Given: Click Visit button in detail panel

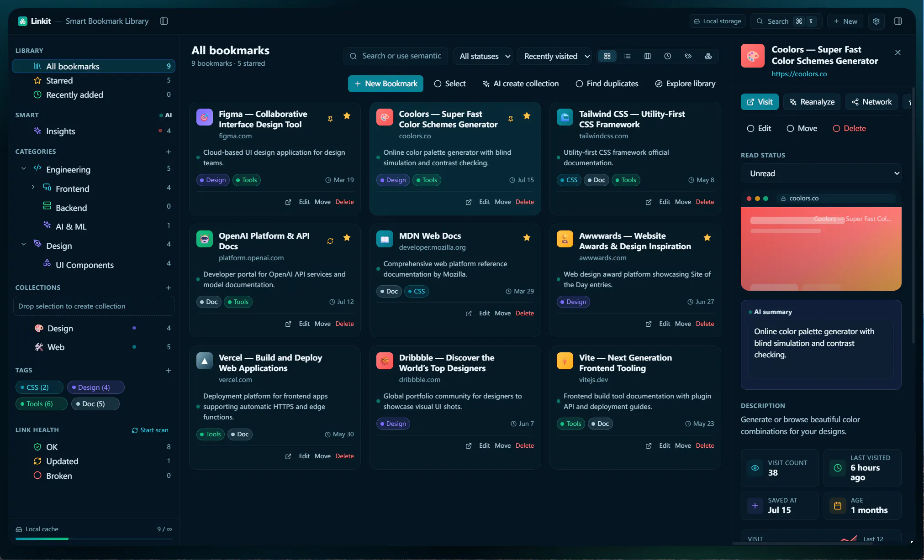Looking at the screenshot, I should click(x=760, y=102).
